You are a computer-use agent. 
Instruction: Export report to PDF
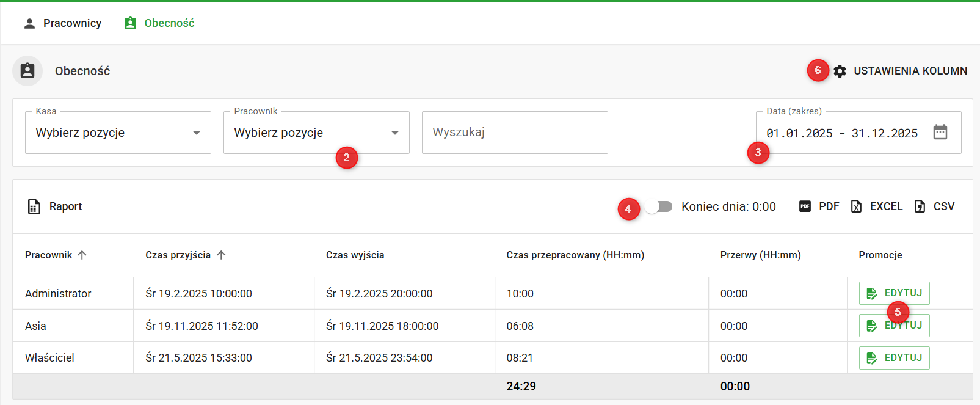(x=819, y=206)
